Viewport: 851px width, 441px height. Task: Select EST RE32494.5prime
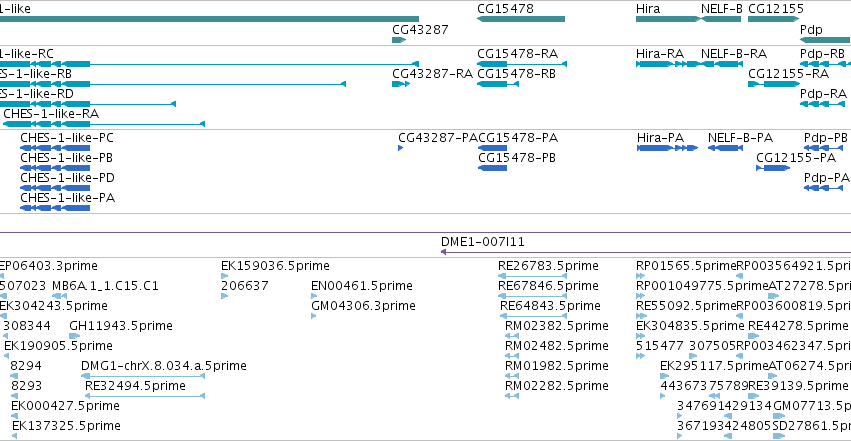(x=145, y=397)
